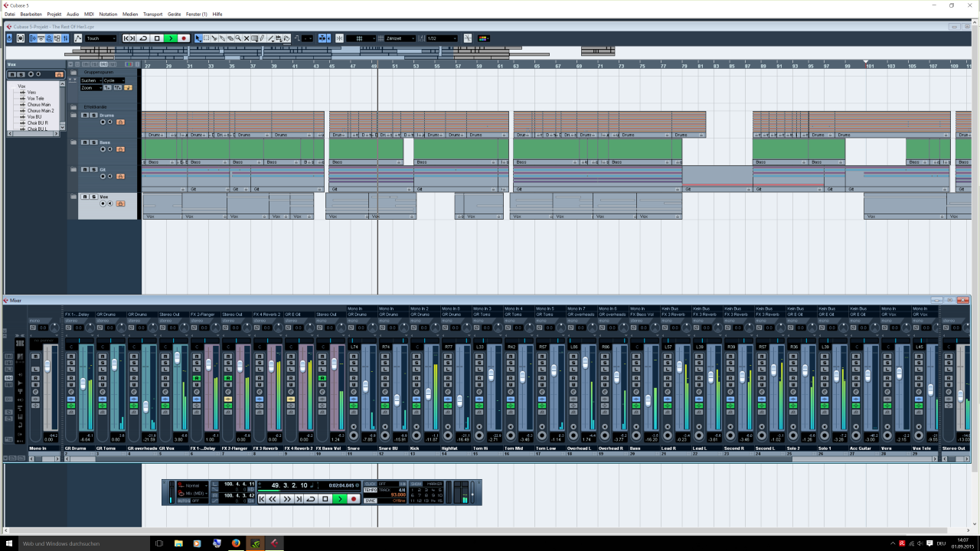
Task: Click Rewind in the transport panel
Action: point(273,499)
